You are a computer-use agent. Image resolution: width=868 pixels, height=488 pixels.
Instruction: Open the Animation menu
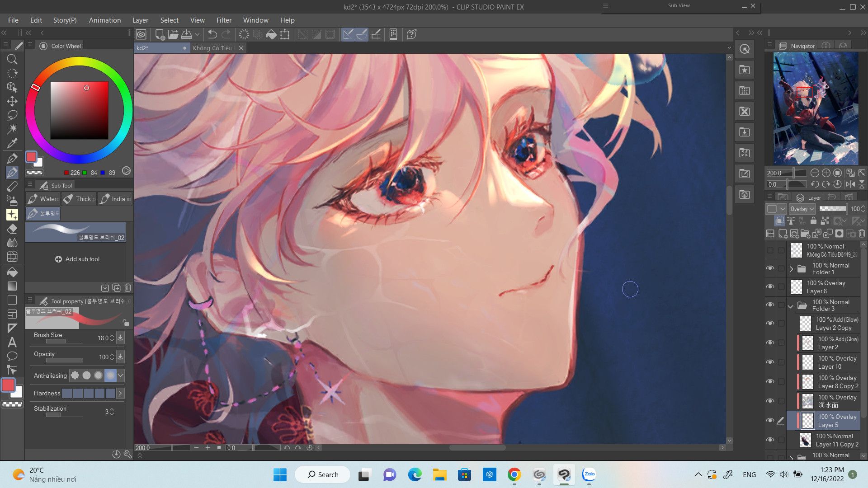[105, 20]
